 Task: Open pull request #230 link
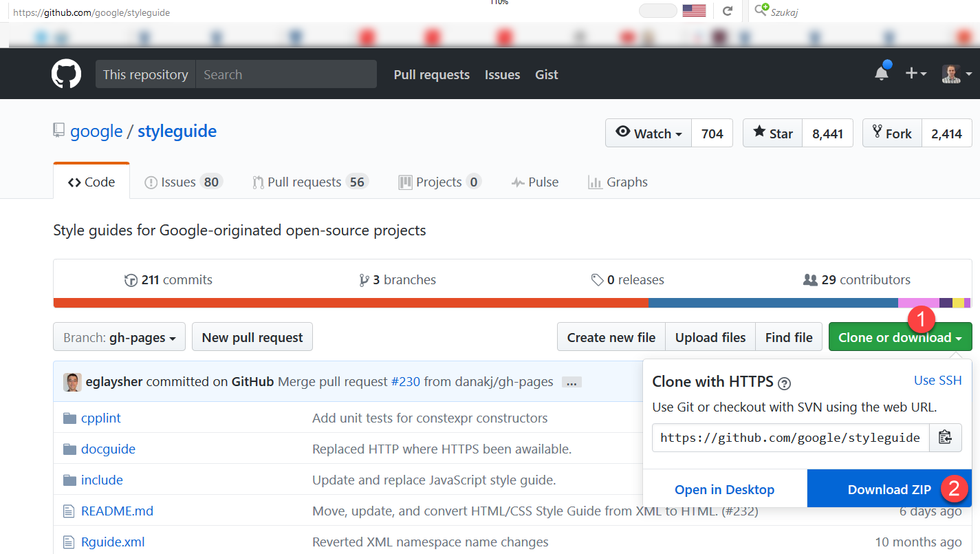pyautogui.click(x=405, y=382)
